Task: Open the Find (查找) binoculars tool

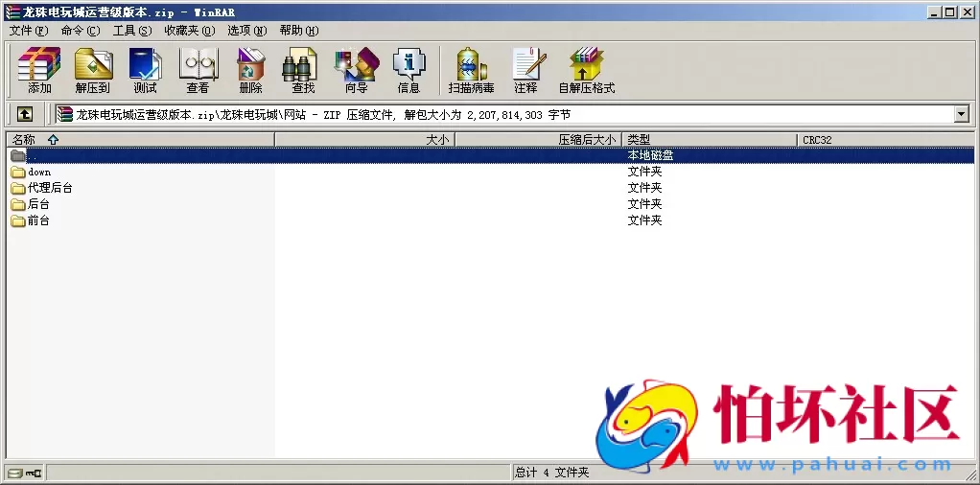Action: coord(303,69)
